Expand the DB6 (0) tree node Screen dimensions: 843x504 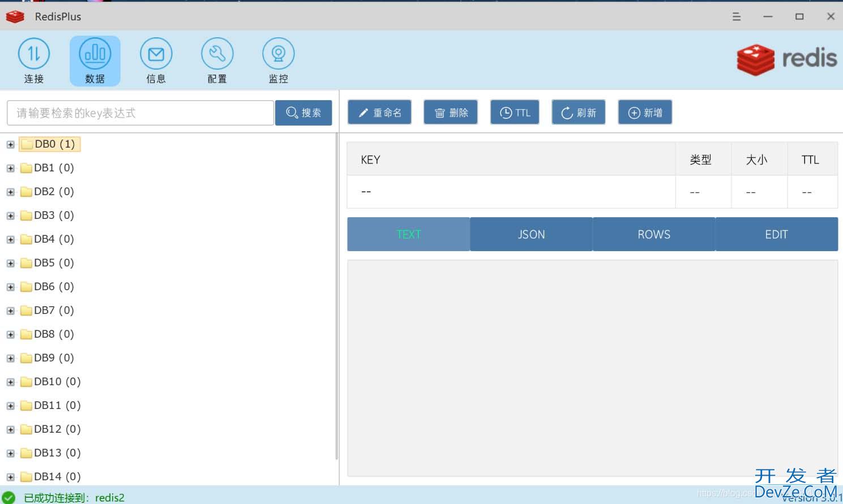pyautogui.click(x=10, y=287)
